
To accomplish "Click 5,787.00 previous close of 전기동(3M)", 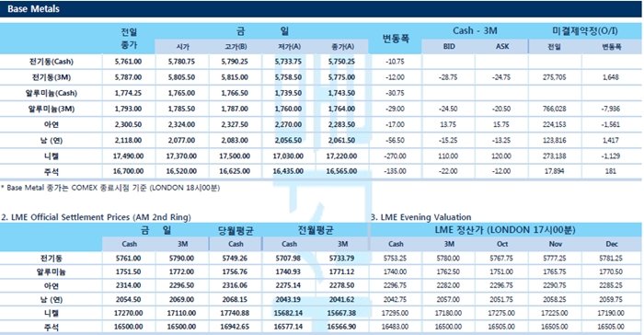I will (128, 77).
